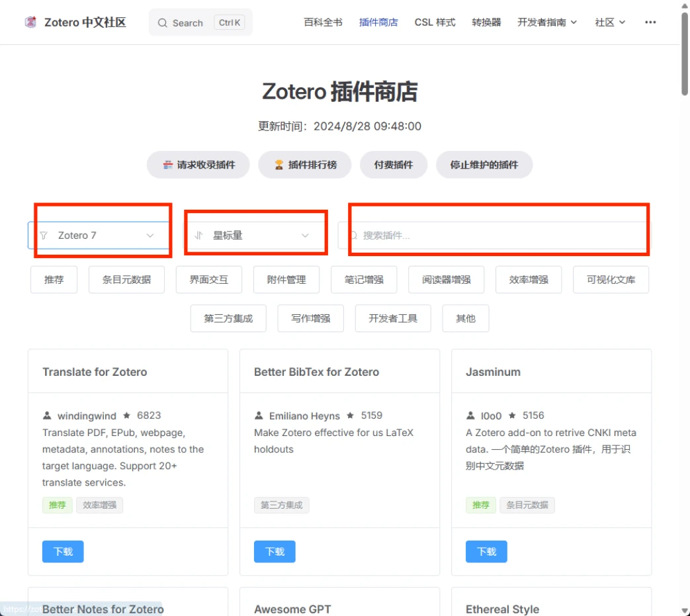This screenshot has width=690, height=616.
Task: Click the Ethereal Style card title
Action: click(x=502, y=609)
